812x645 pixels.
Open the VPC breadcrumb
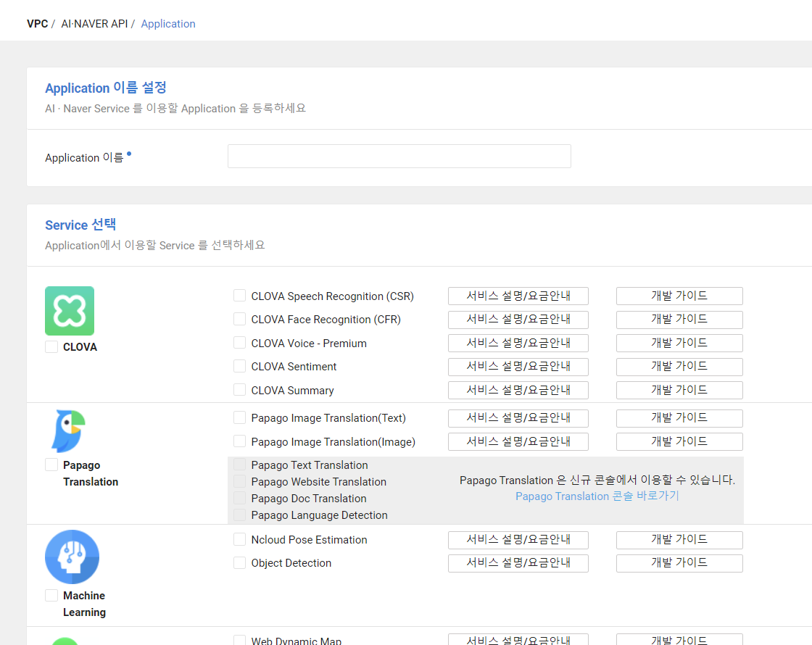pos(37,24)
